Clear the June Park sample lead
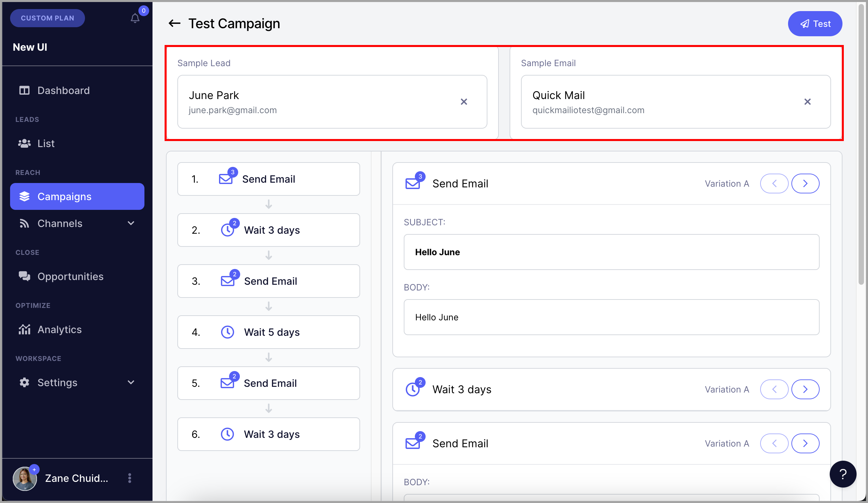 (x=464, y=101)
